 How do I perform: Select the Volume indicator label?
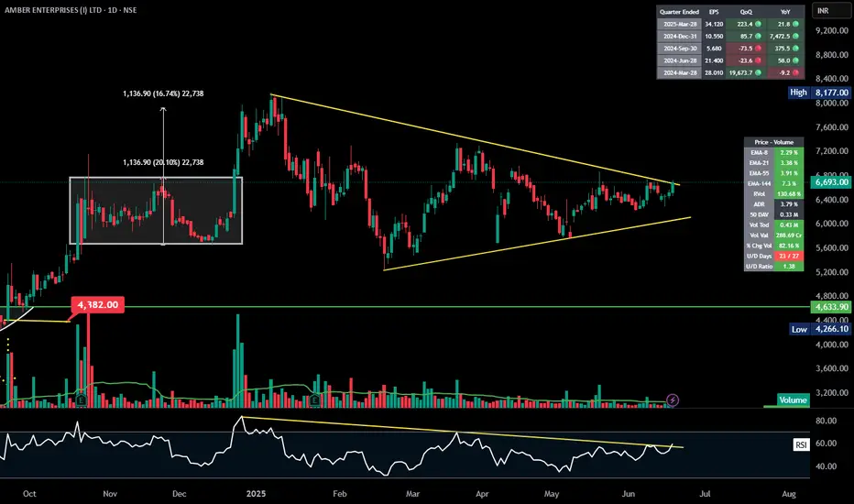point(793,400)
